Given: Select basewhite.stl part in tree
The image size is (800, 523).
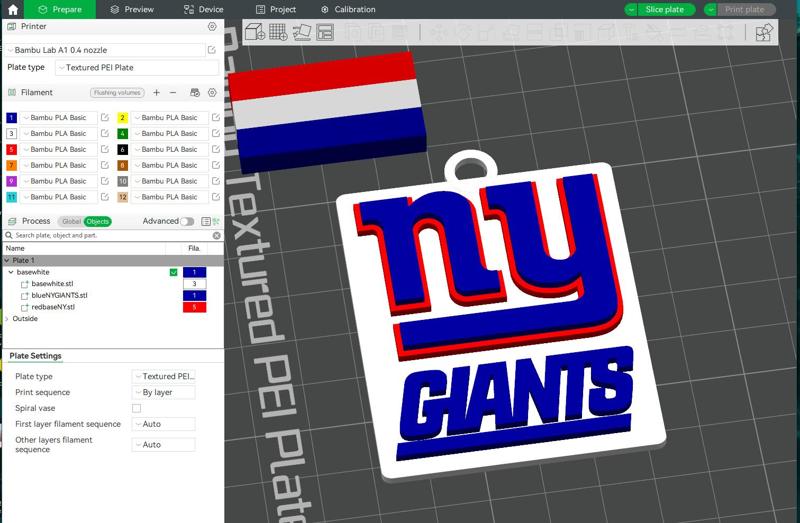Looking at the screenshot, I should point(52,283).
